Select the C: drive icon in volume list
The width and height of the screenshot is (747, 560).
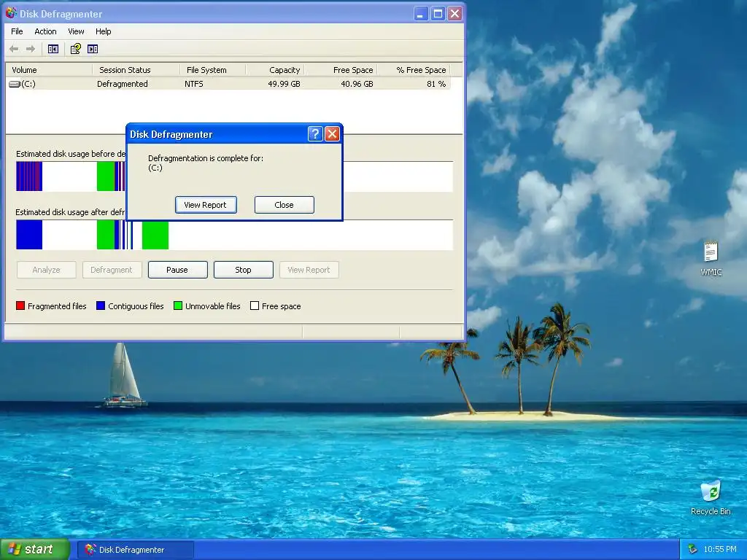coord(15,85)
